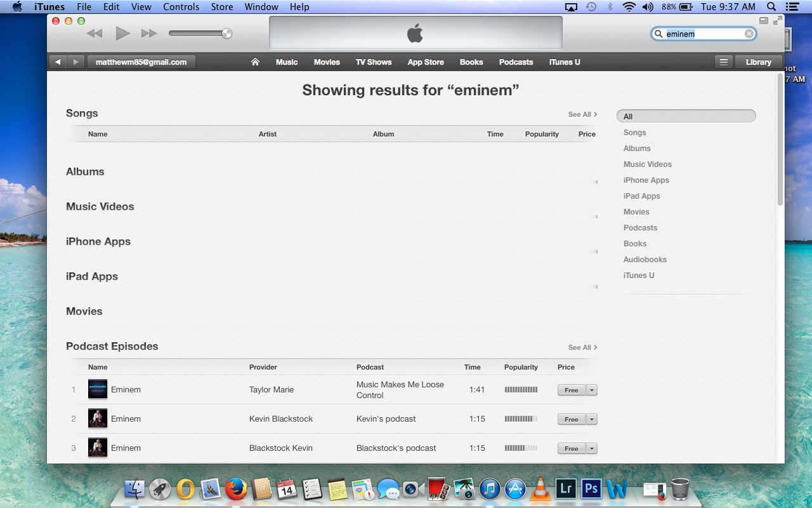Click artwork thumbnail of Taylor Marie's Eminem episode

click(98, 389)
